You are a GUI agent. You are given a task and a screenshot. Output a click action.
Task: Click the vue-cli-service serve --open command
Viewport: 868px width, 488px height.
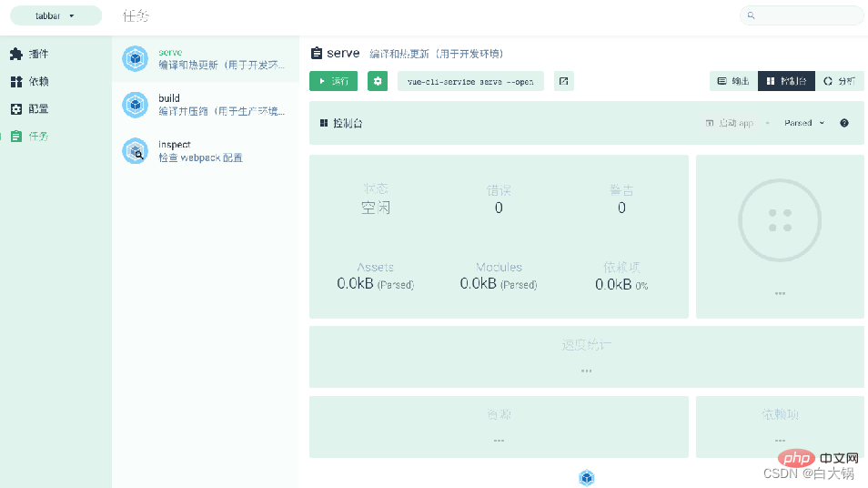[470, 81]
